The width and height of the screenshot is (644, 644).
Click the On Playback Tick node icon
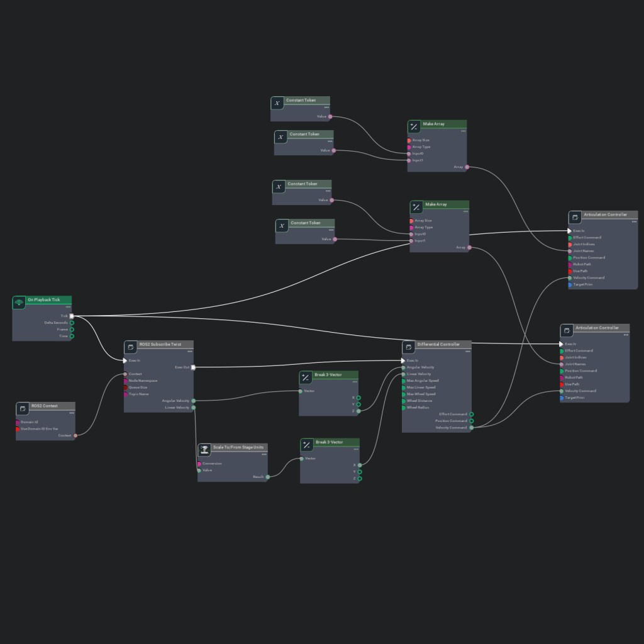[x=19, y=303]
